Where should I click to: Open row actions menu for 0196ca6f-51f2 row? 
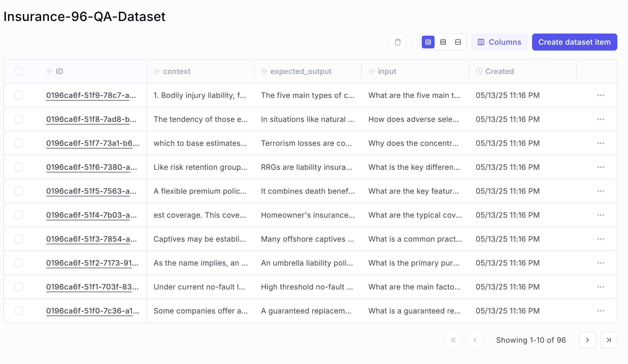[x=601, y=263]
